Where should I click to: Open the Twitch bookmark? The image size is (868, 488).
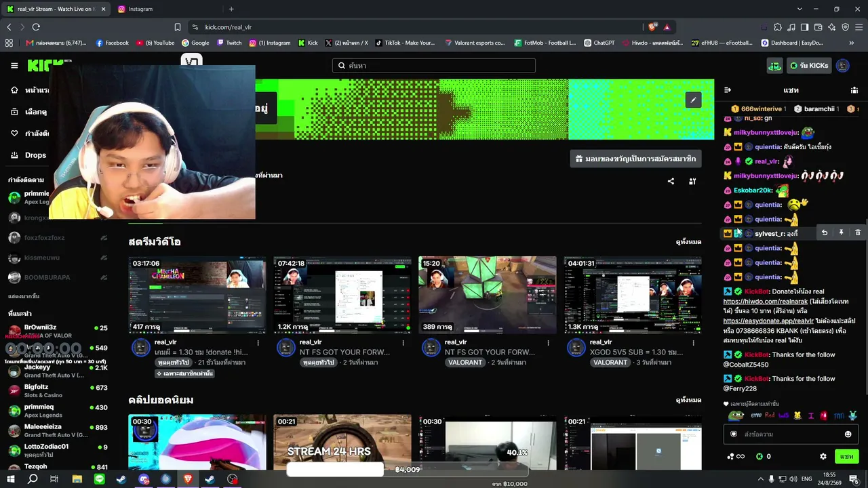[229, 43]
